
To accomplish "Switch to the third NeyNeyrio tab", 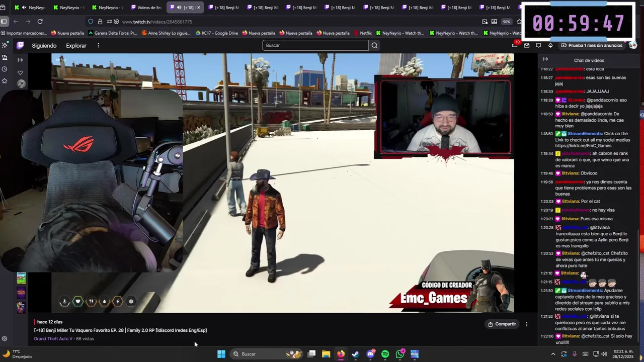I will pyautogui.click(x=107, y=8).
